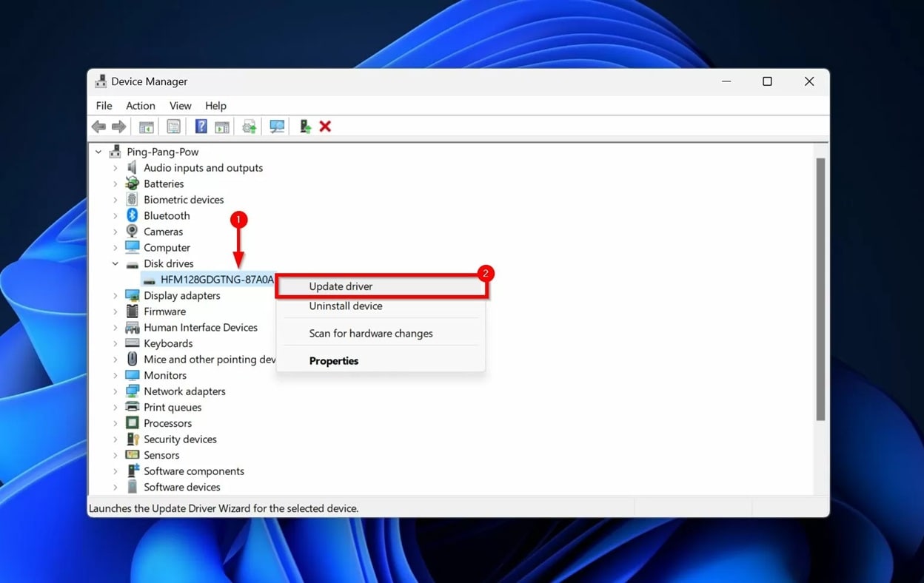Collapse the Disk drives category
The height and width of the screenshot is (583, 924).
(115, 263)
